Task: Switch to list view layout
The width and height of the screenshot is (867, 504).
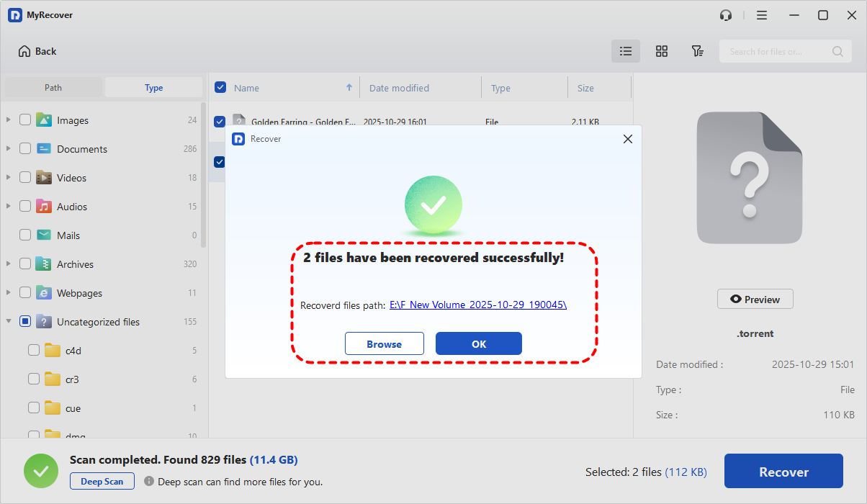Action: 626,51
